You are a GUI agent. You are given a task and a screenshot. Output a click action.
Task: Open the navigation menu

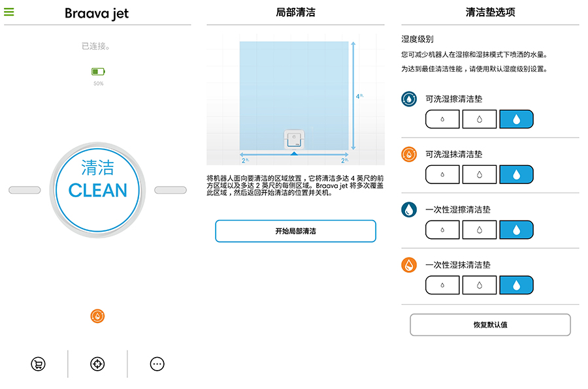[9, 12]
